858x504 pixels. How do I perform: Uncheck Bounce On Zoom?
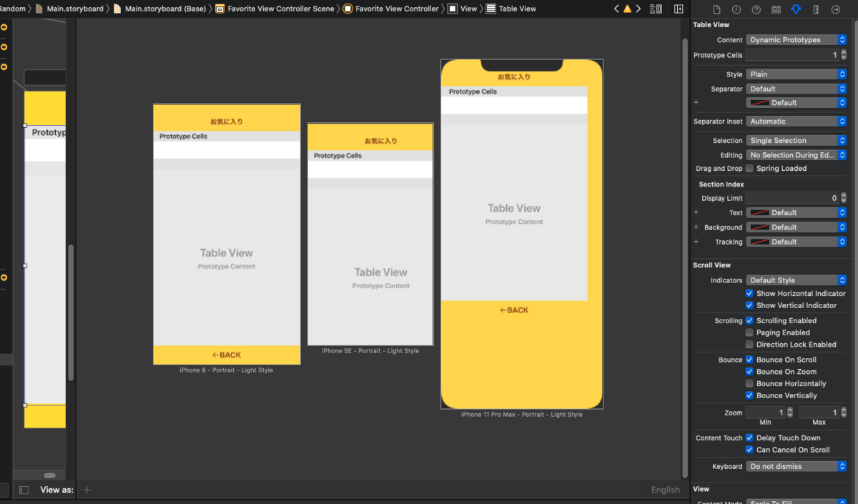(x=749, y=372)
